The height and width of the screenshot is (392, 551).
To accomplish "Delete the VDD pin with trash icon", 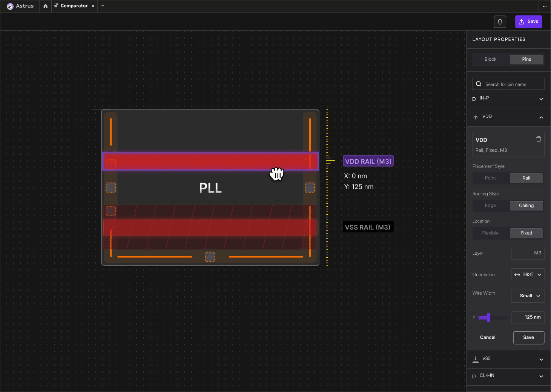I will 539,139.
